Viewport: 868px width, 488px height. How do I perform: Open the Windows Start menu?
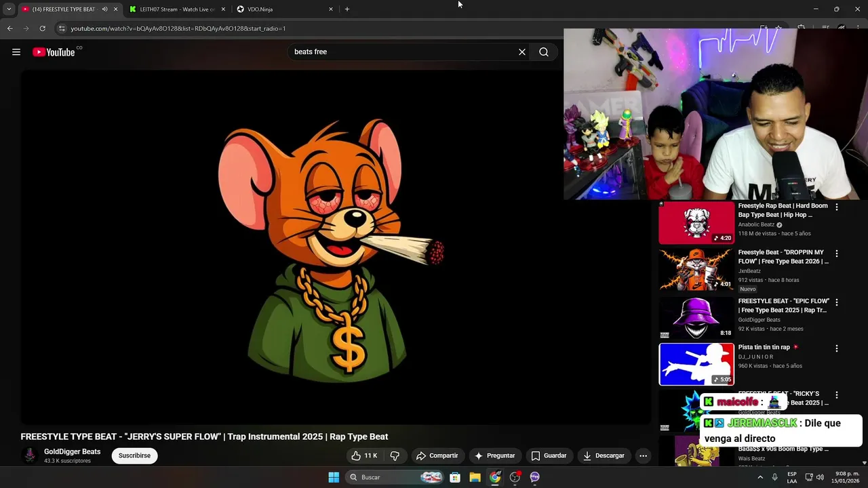334,477
